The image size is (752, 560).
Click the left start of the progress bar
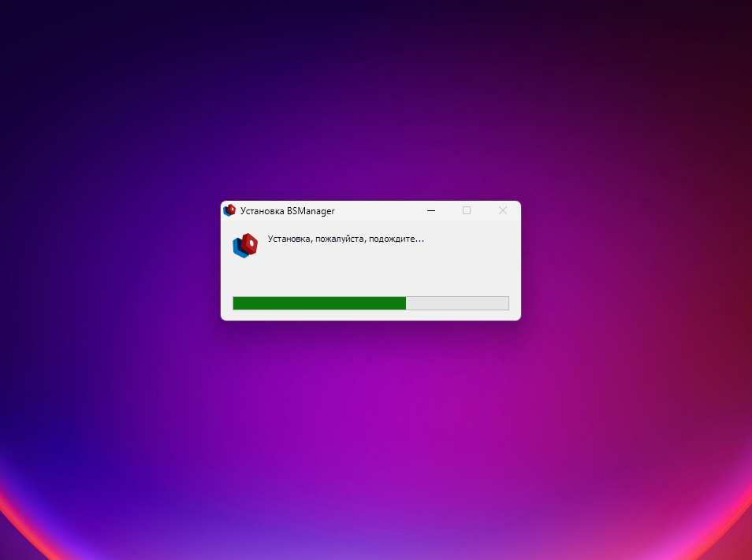236,303
